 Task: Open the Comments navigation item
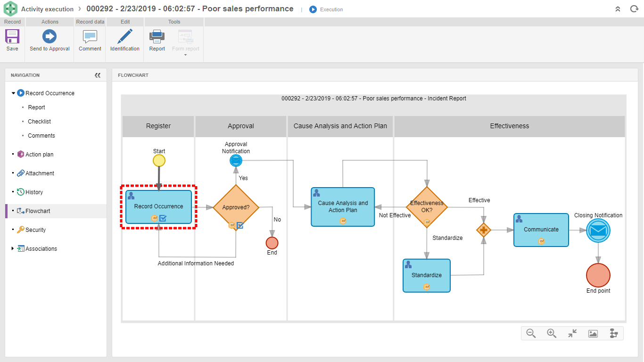coord(41,136)
